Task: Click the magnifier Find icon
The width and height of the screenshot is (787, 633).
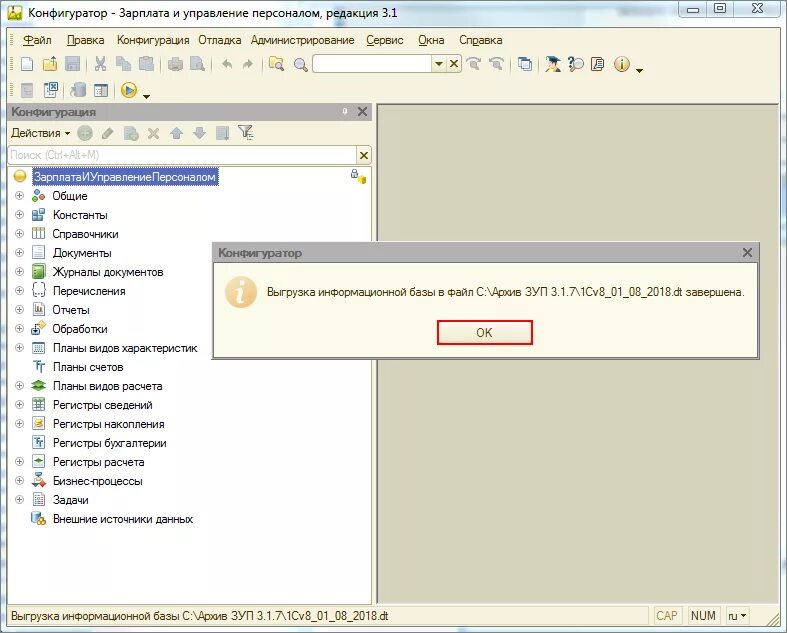Action: point(301,64)
